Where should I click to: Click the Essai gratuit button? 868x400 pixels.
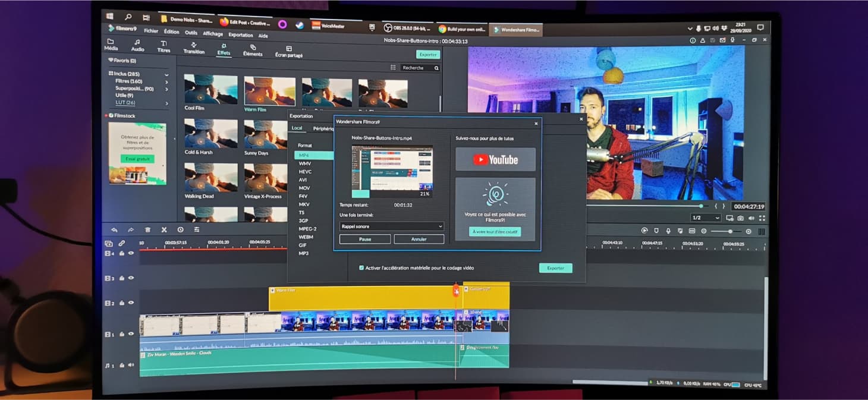pyautogui.click(x=137, y=159)
